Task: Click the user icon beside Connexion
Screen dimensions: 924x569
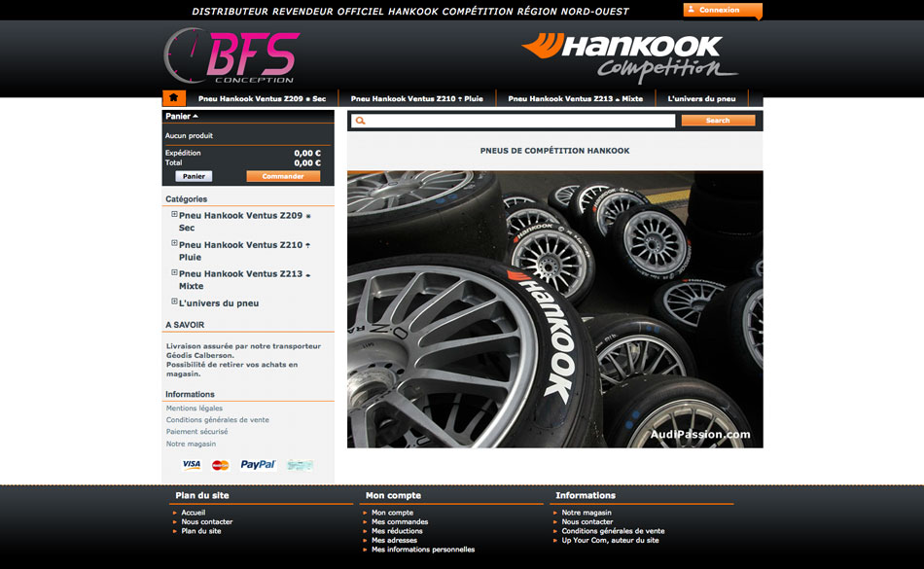Action: [x=692, y=10]
